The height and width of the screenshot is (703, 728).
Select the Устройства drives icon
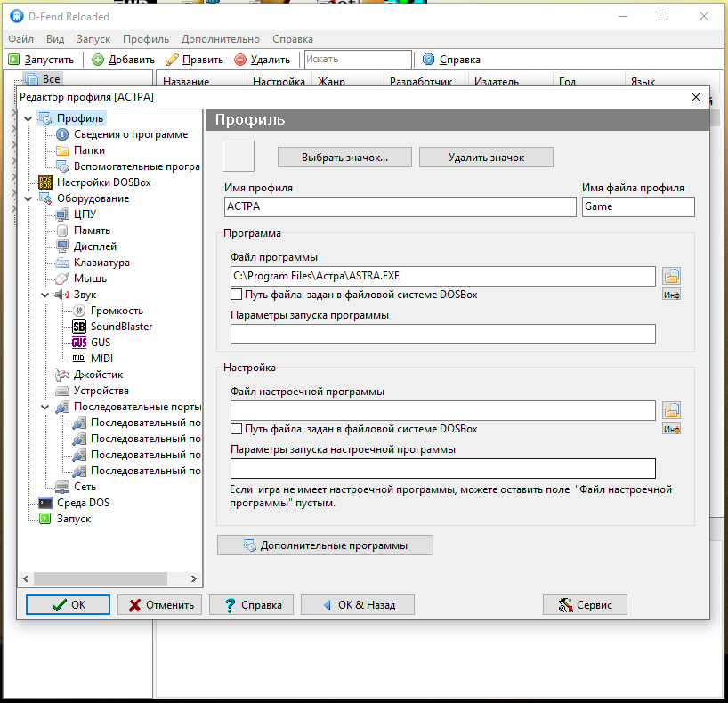click(x=62, y=391)
